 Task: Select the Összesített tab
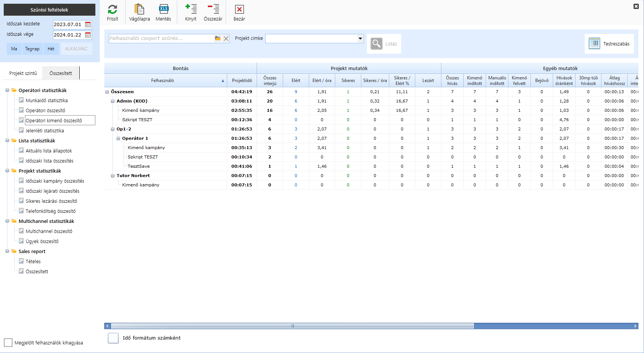61,73
